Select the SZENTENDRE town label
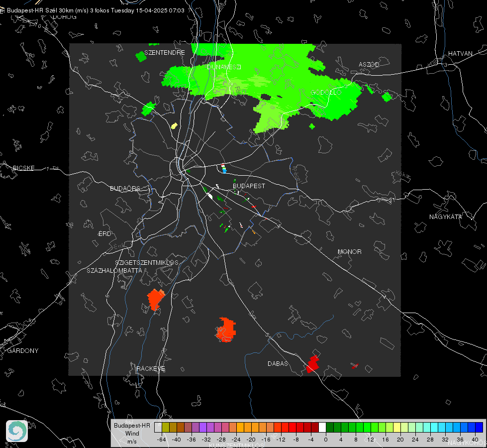Image resolution: width=487 pixels, height=448 pixels. click(x=165, y=53)
